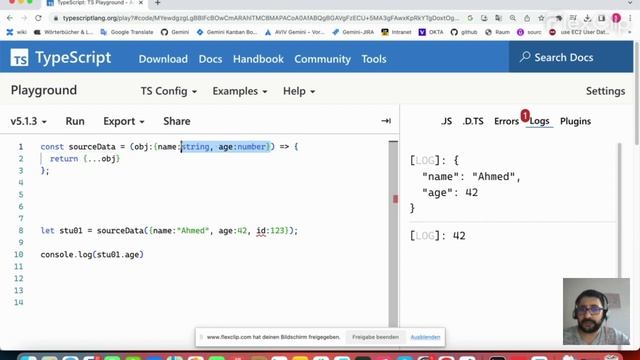This screenshot has height=360, width=640.
Task: Open a new browser tab
Action: (x=158, y=3)
